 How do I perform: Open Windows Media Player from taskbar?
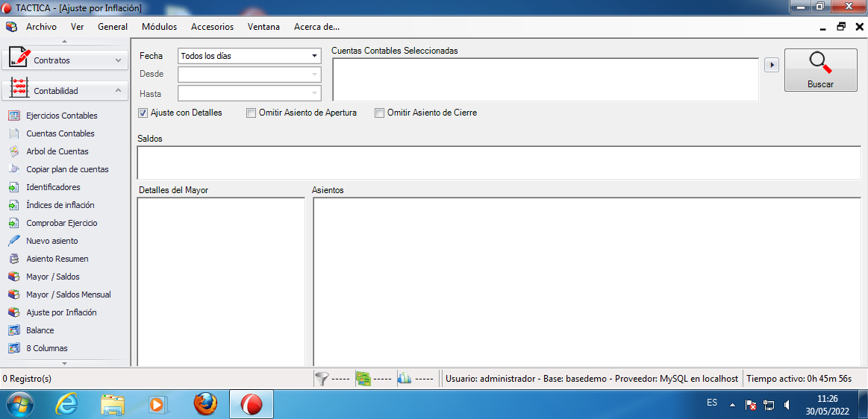(157, 405)
